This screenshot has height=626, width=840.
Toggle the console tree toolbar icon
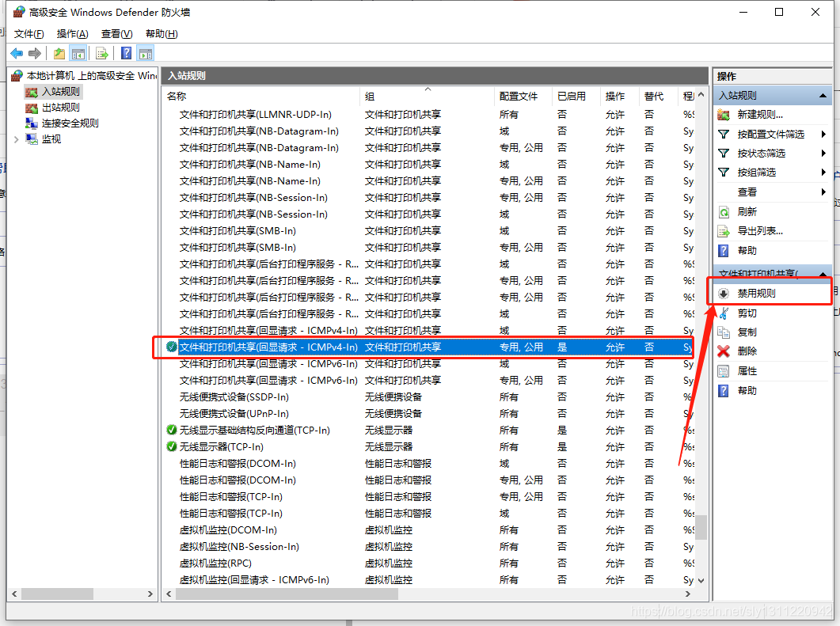(78, 54)
